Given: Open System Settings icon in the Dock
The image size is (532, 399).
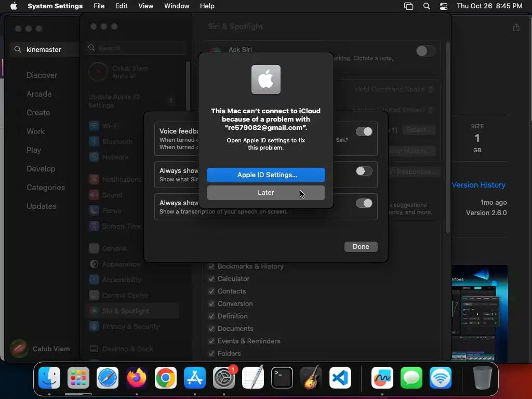Looking at the screenshot, I should click(224, 378).
